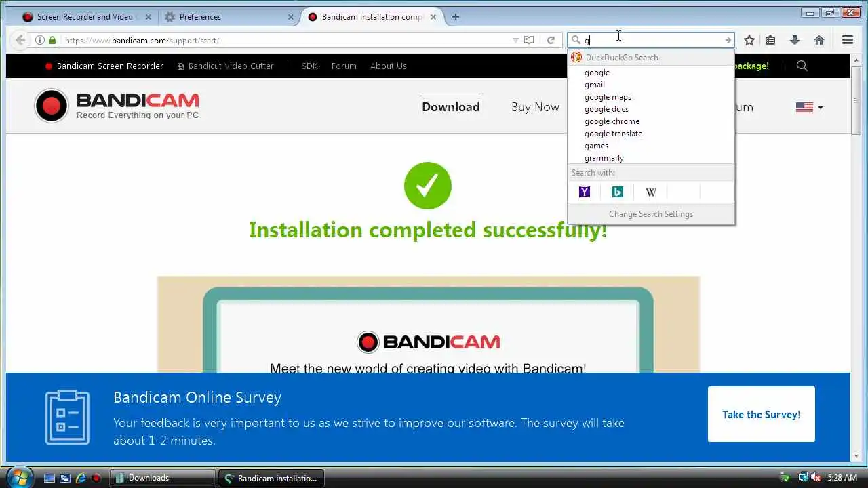Viewport: 868px width, 488px height.
Task: Click muted volume tray icon
Action: [815, 478]
